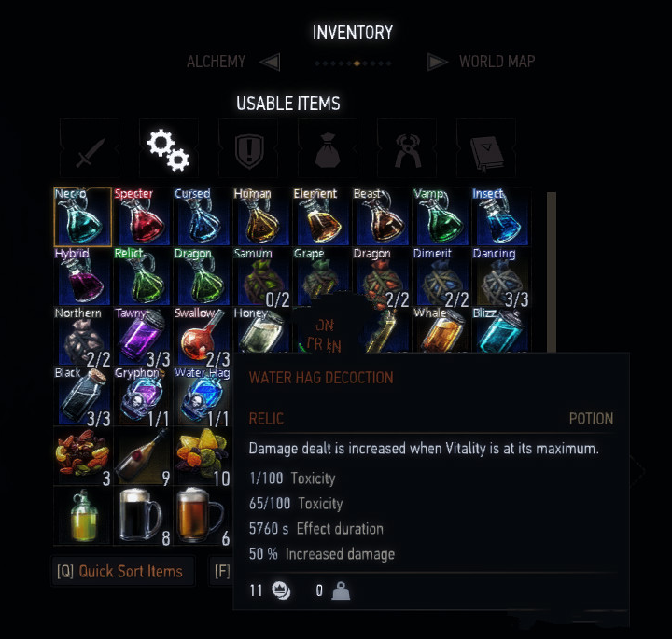The width and height of the screenshot is (672, 639).
Task: Click the page indicator dots
Action: [353, 63]
